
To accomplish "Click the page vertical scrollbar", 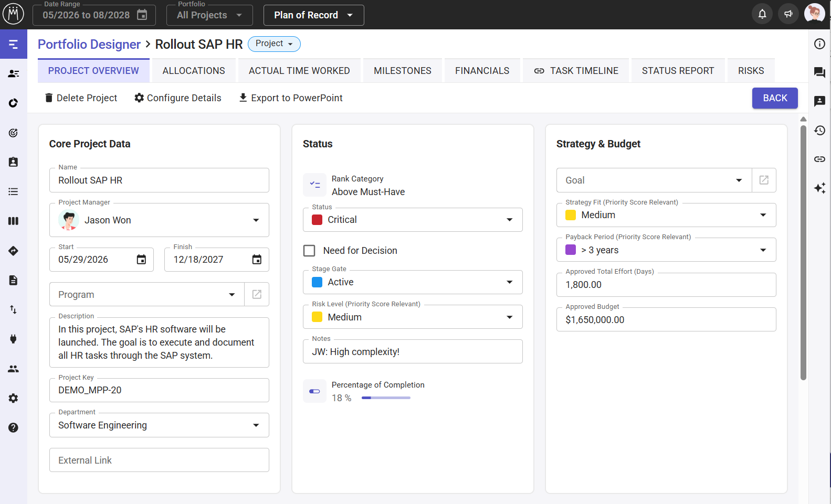I will coord(803,252).
